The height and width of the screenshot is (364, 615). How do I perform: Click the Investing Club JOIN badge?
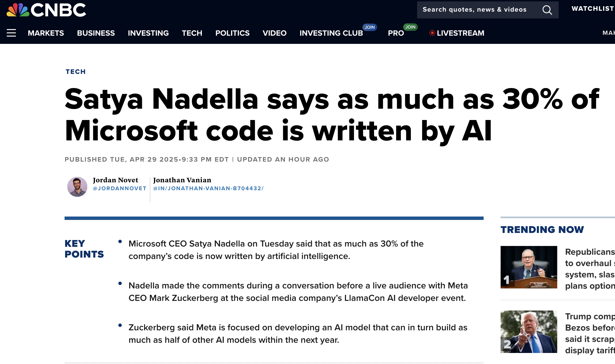click(370, 27)
